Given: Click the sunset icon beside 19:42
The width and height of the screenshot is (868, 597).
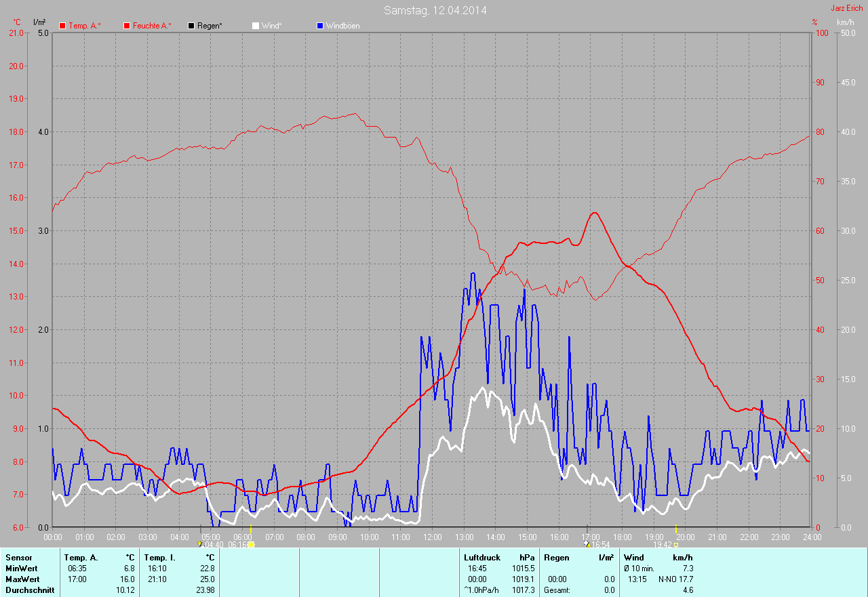Looking at the screenshot, I should [675, 544].
